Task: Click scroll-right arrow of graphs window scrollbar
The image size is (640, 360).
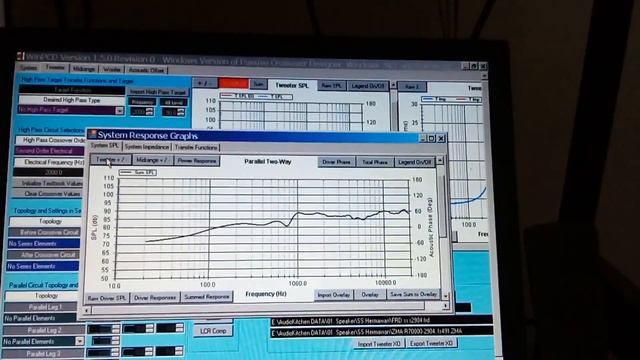Action: [x=445, y=305]
